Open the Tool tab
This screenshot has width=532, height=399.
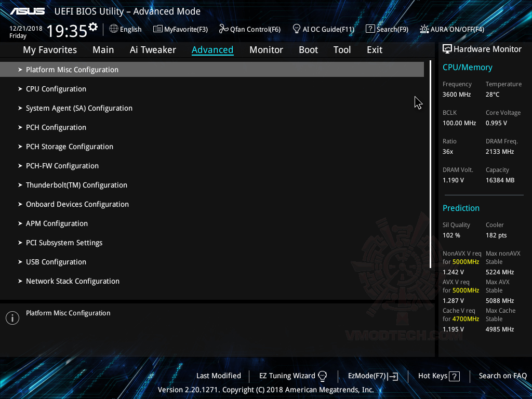(x=342, y=50)
